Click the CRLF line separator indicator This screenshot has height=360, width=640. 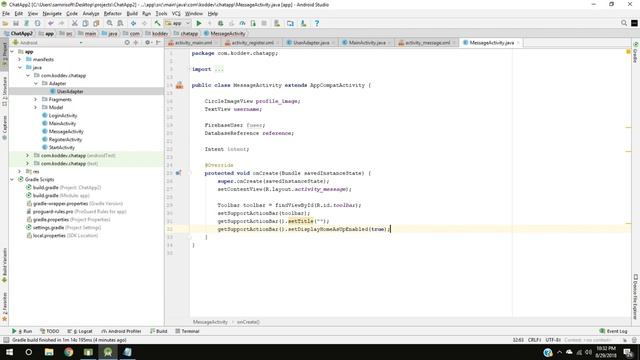(534, 340)
